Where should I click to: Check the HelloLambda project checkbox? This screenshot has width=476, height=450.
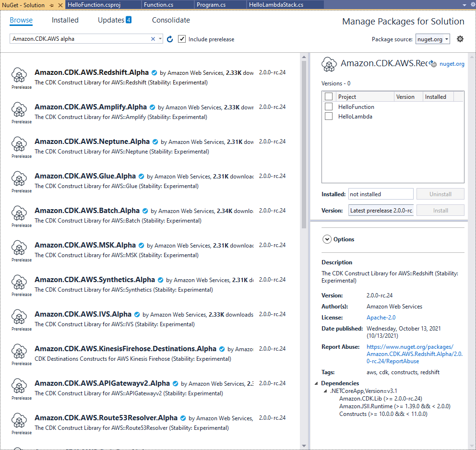point(328,116)
